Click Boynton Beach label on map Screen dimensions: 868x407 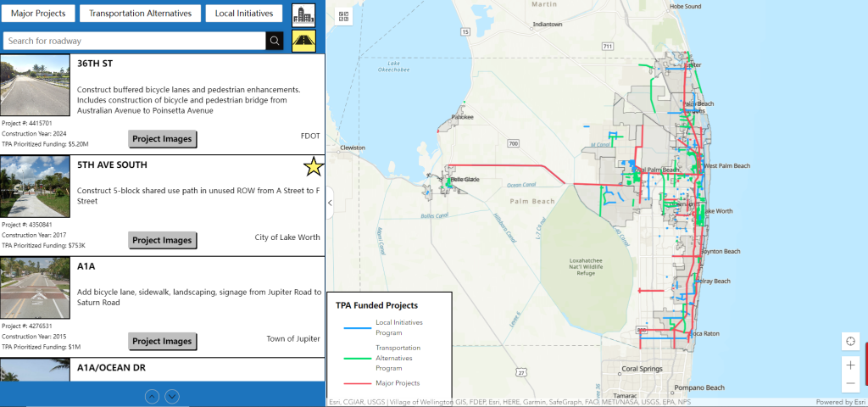[x=721, y=251]
